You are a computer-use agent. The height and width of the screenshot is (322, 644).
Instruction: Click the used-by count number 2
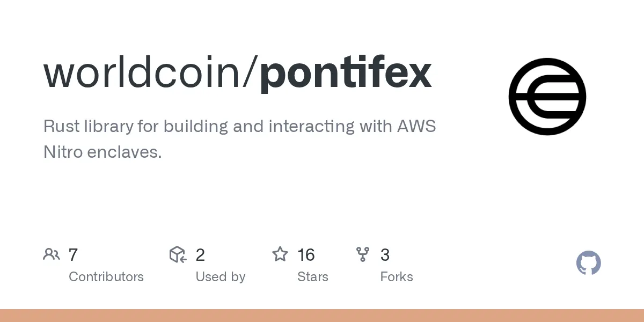tap(200, 255)
